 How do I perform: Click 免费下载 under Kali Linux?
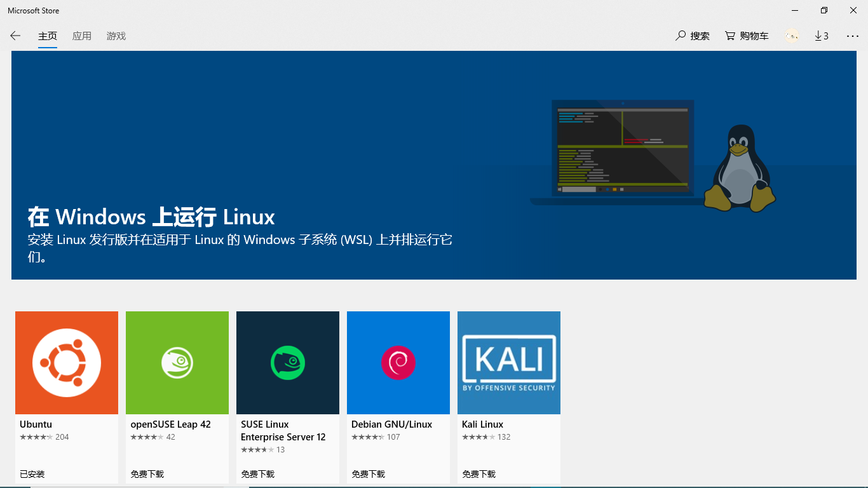478,474
